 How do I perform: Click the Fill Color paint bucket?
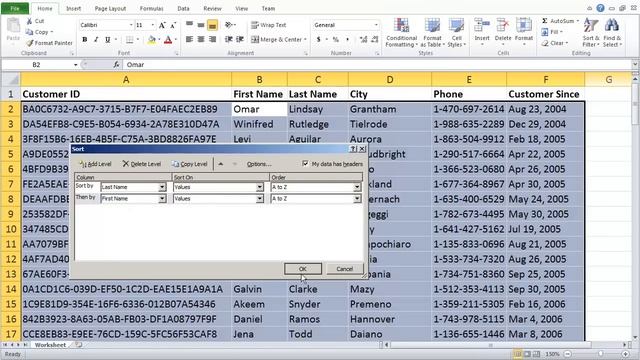click(x=151, y=40)
